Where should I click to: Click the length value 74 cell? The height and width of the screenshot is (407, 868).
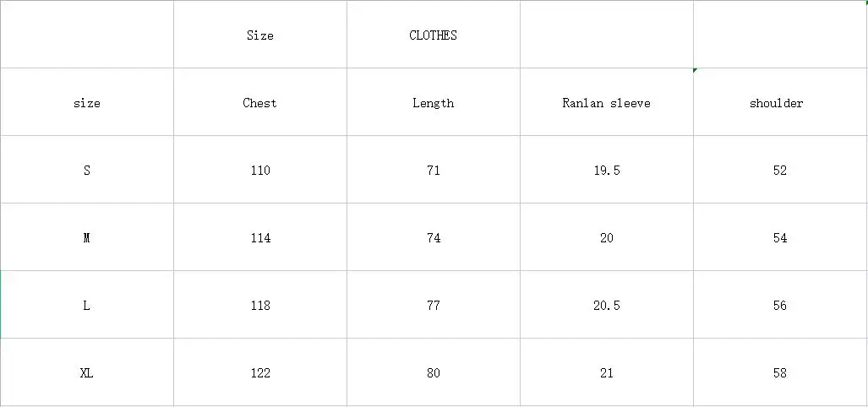click(x=433, y=238)
